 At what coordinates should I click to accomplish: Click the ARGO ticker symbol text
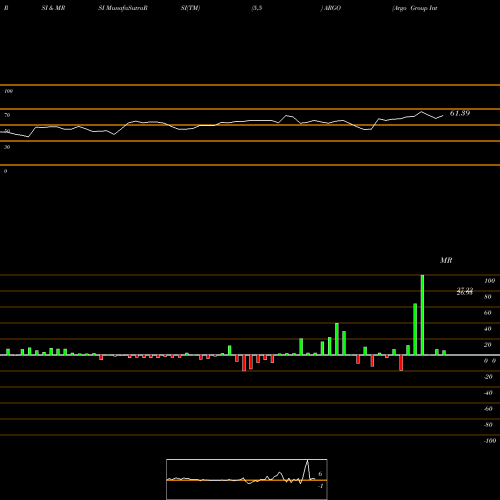[x=332, y=8]
